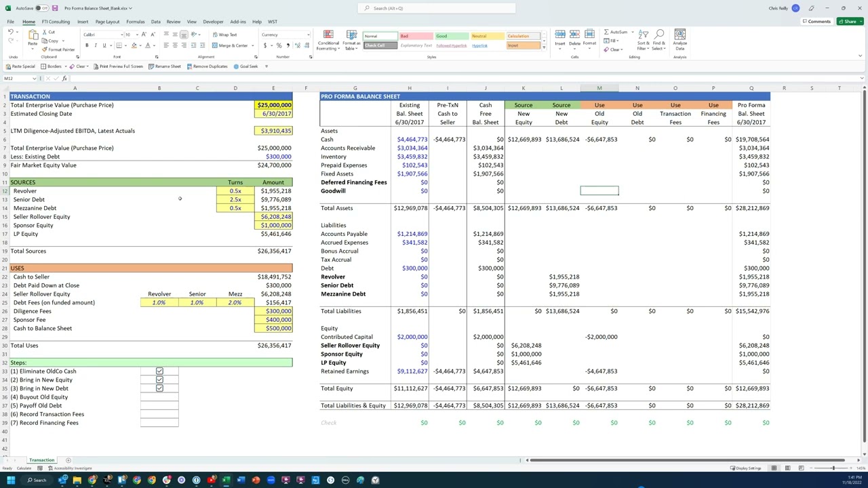Click the Font Color letter A
This screenshot has height=488, width=868.
click(x=147, y=45)
